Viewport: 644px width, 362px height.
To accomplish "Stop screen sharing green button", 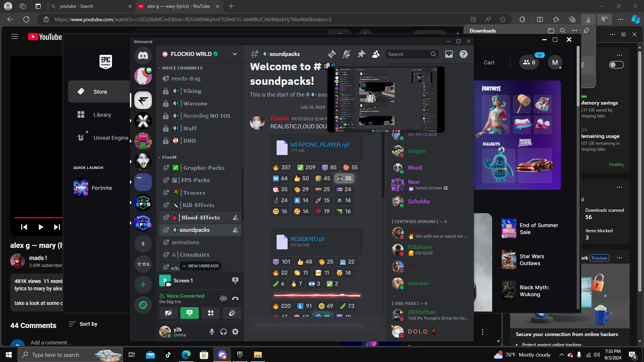I will point(190,313).
